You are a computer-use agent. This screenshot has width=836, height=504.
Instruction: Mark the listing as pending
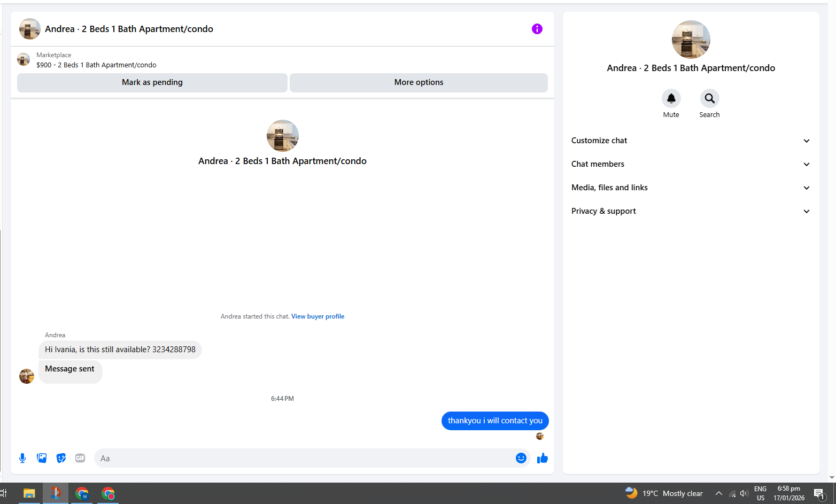click(x=152, y=82)
